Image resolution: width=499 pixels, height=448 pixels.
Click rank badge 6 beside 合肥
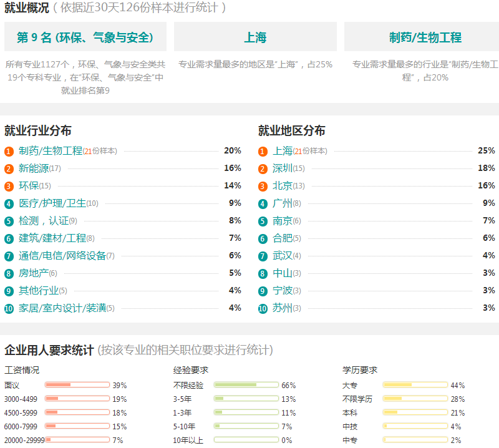tap(263, 239)
